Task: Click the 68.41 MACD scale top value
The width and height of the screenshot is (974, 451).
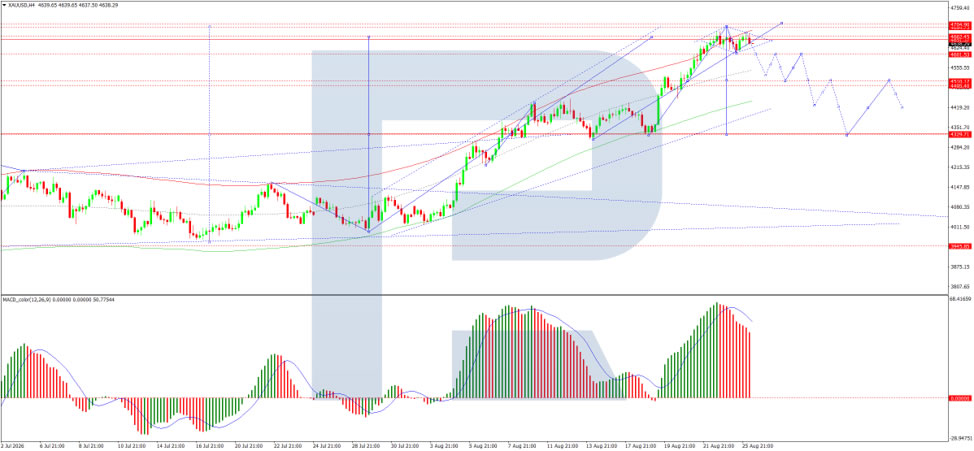Action: pyautogui.click(x=960, y=299)
